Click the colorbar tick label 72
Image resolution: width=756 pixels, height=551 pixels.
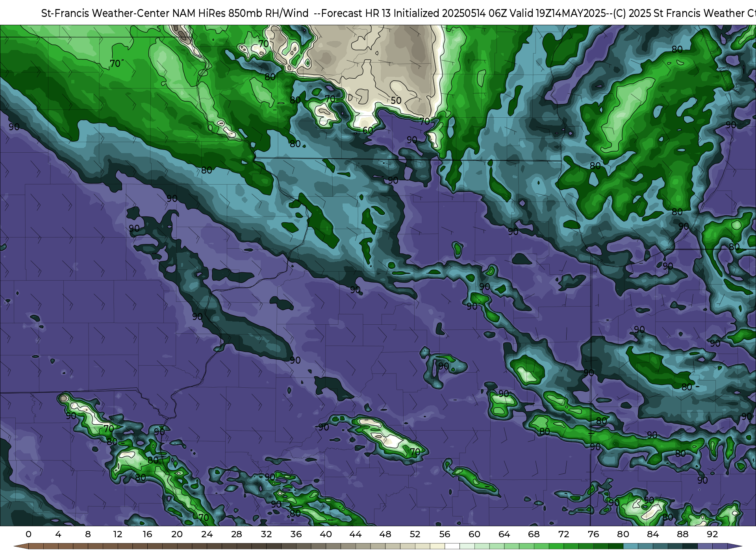pos(563,534)
